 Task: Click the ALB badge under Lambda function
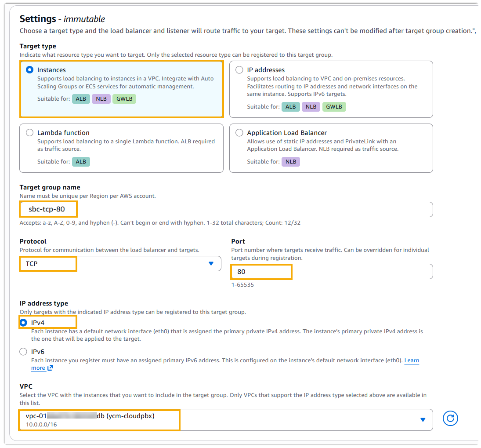pos(81,162)
